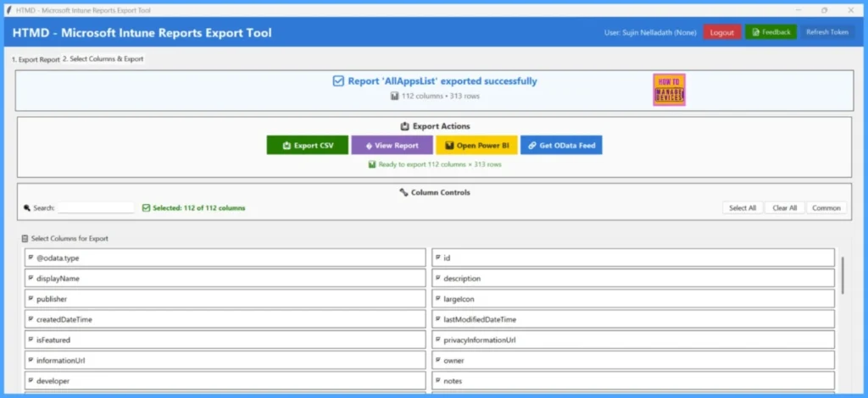The image size is (868, 398).
Task: Open the Select Columns & Export tab
Action: [103, 58]
